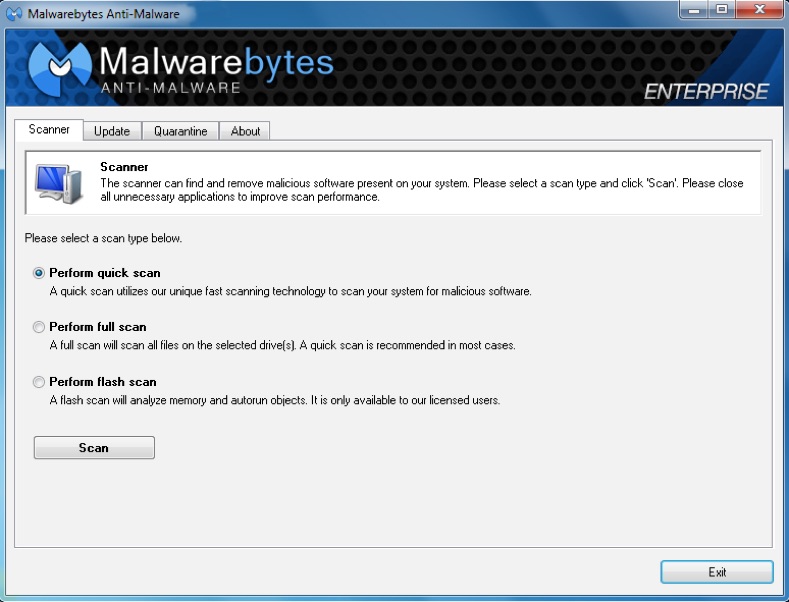Switch to the Scanner tab
The width and height of the screenshot is (789, 602).
pos(49,130)
